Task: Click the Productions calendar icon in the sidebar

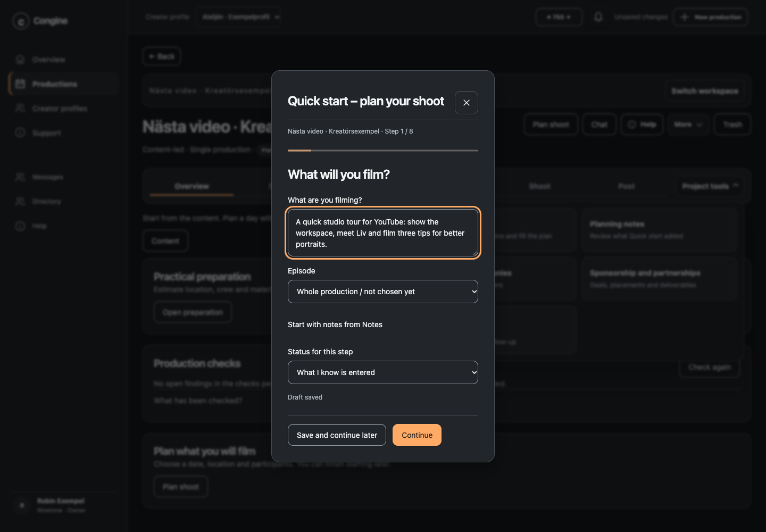Action: [x=20, y=84]
